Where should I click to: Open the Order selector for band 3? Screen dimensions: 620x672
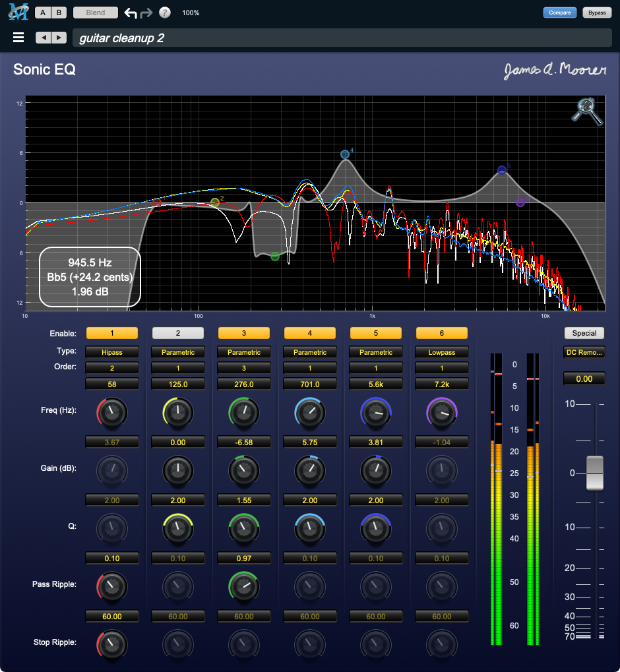pyautogui.click(x=243, y=367)
